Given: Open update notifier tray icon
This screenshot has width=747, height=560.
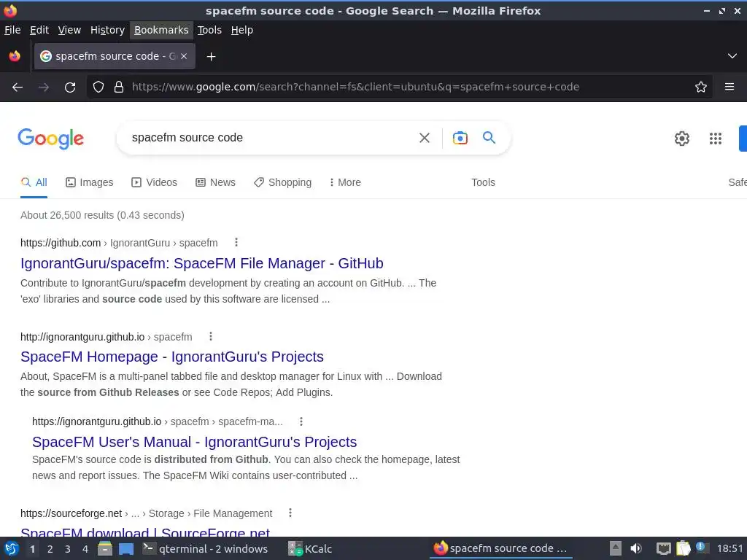Looking at the screenshot, I should [x=701, y=548].
